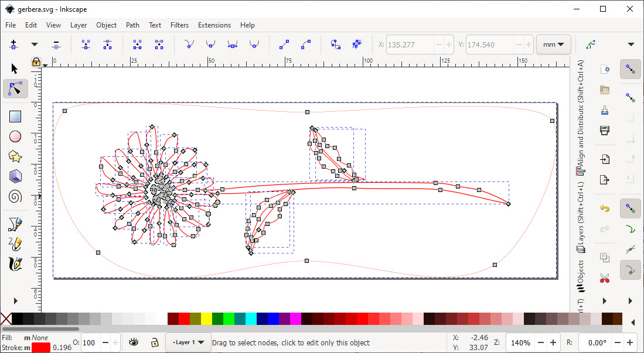Choose the Circle/Ellipse tool

coord(15,136)
